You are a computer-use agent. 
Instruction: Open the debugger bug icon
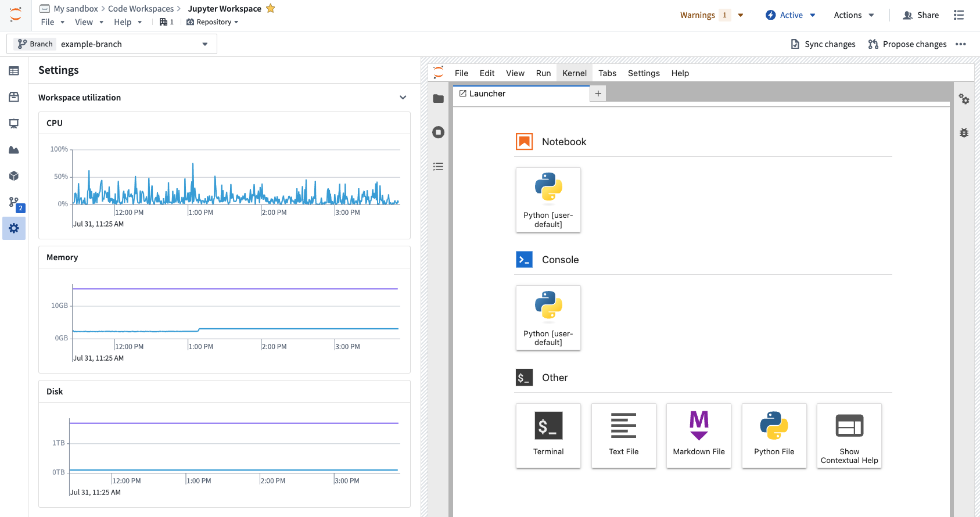(964, 133)
